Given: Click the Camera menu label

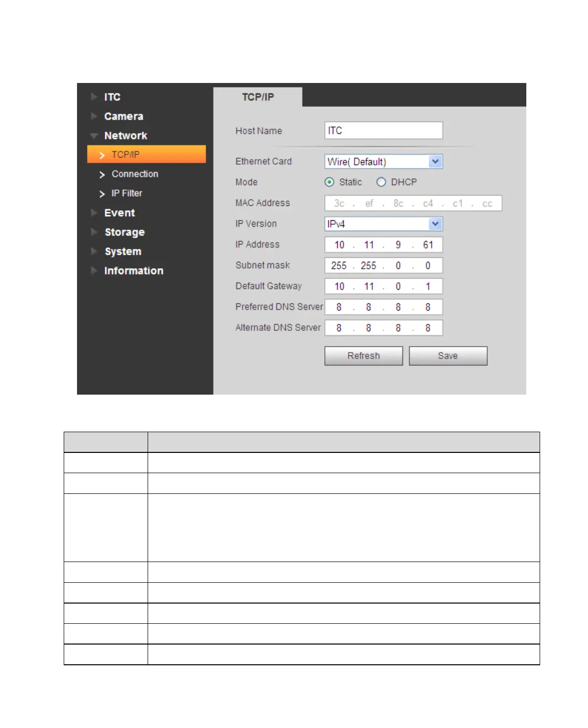Looking at the screenshot, I should [x=123, y=116].
